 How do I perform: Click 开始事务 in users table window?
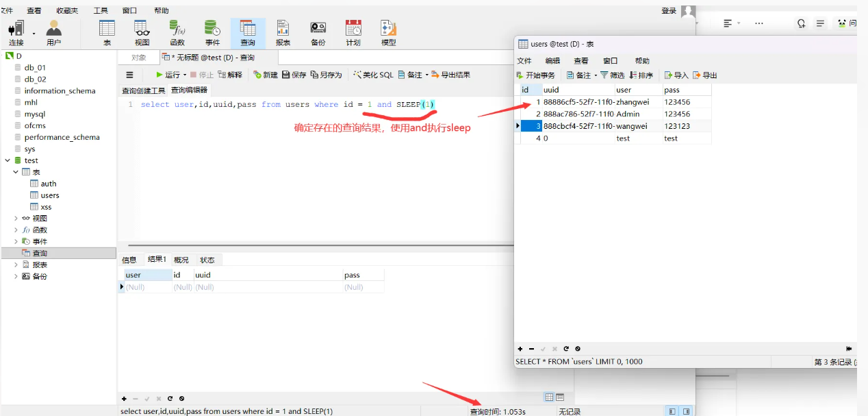(x=536, y=75)
